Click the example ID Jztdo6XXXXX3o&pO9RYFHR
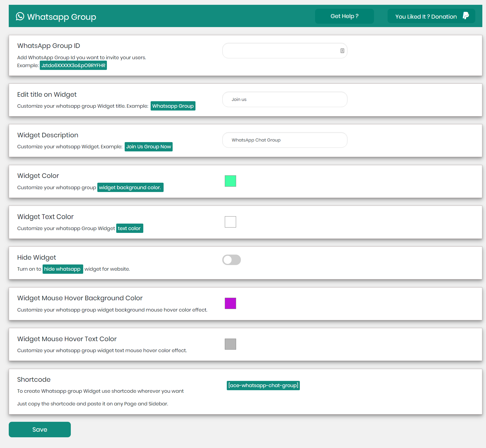This screenshot has width=486, height=448. tap(73, 65)
